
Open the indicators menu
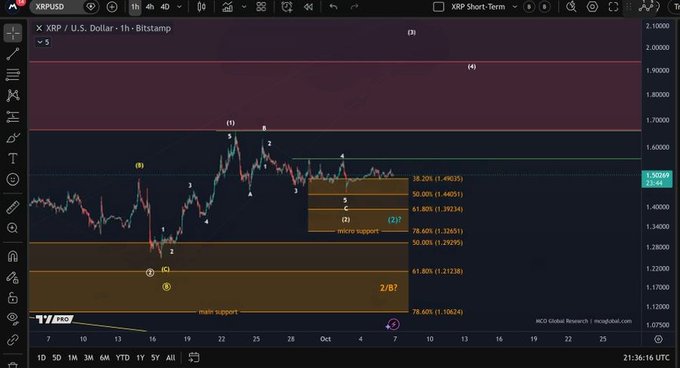228,7
